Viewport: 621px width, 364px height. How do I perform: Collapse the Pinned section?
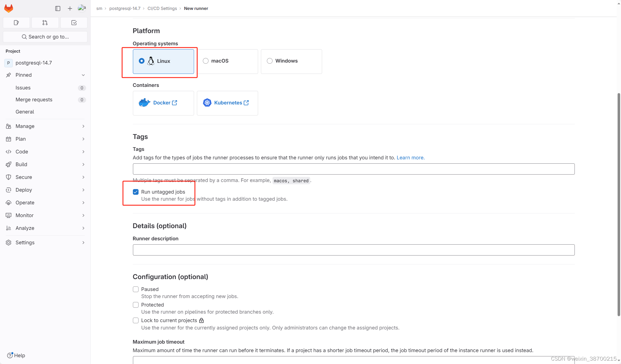click(83, 75)
